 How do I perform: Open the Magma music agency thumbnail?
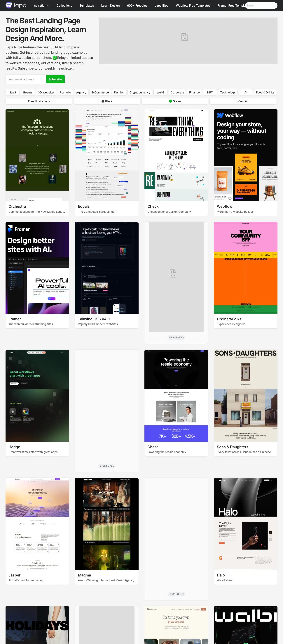(x=107, y=524)
